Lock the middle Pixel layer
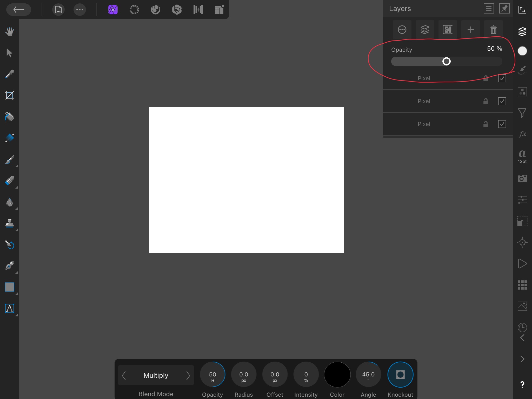The image size is (532, 399). [x=486, y=101]
